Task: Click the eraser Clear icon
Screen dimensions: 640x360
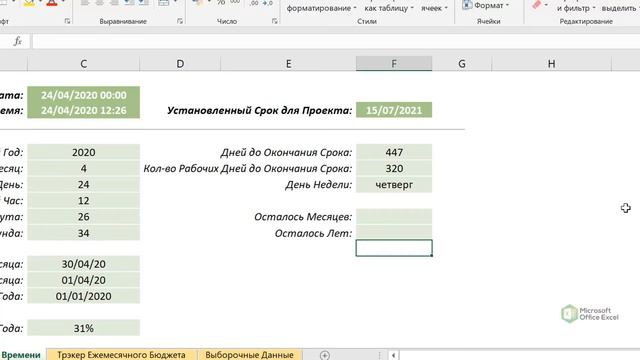Action: pyautogui.click(x=537, y=4)
